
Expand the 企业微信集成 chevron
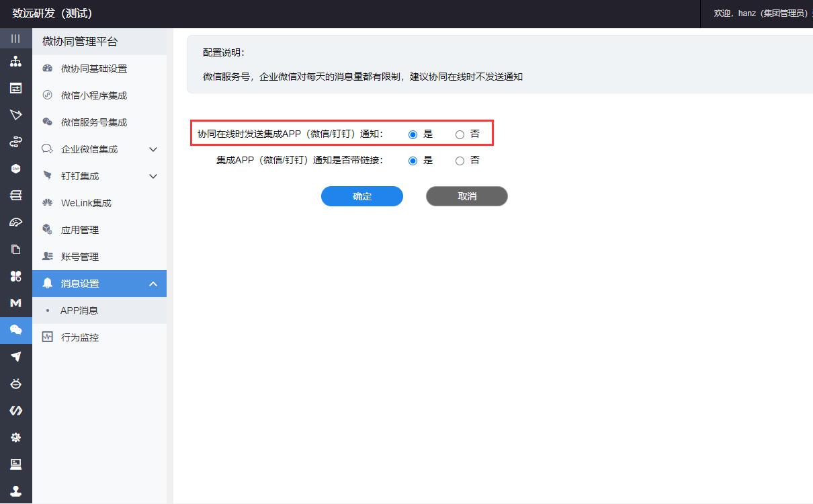(153, 149)
